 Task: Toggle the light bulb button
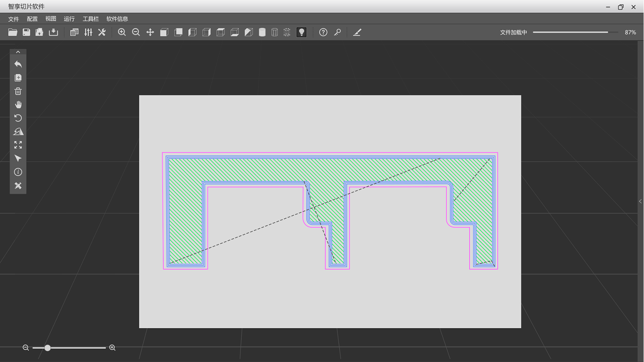pyautogui.click(x=301, y=33)
